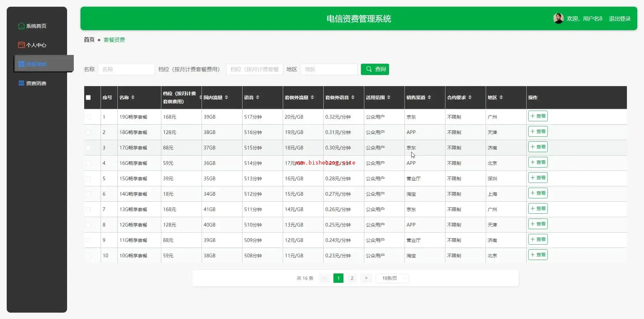Navigate to 首页 in the breadcrumb

pyautogui.click(x=89, y=40)
